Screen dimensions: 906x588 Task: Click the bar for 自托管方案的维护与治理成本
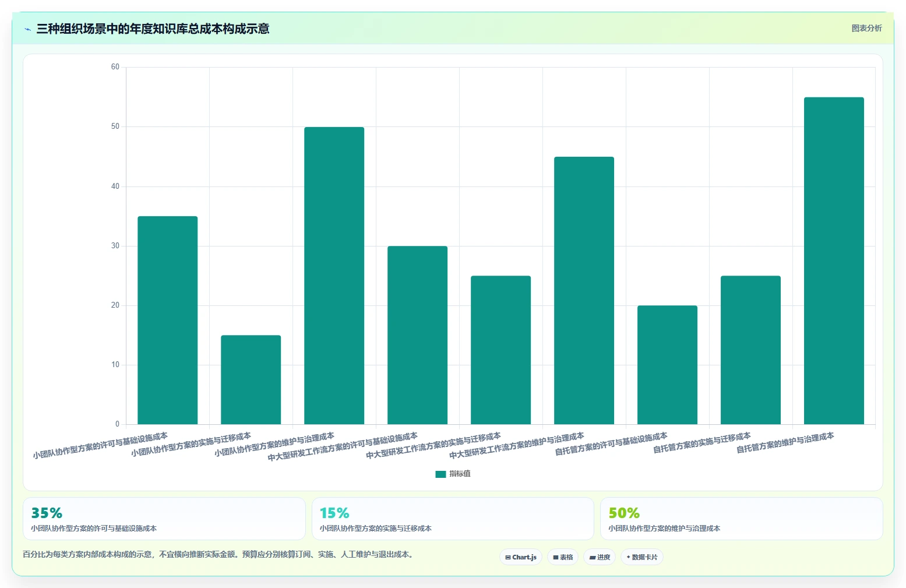(x=834, y=260)
